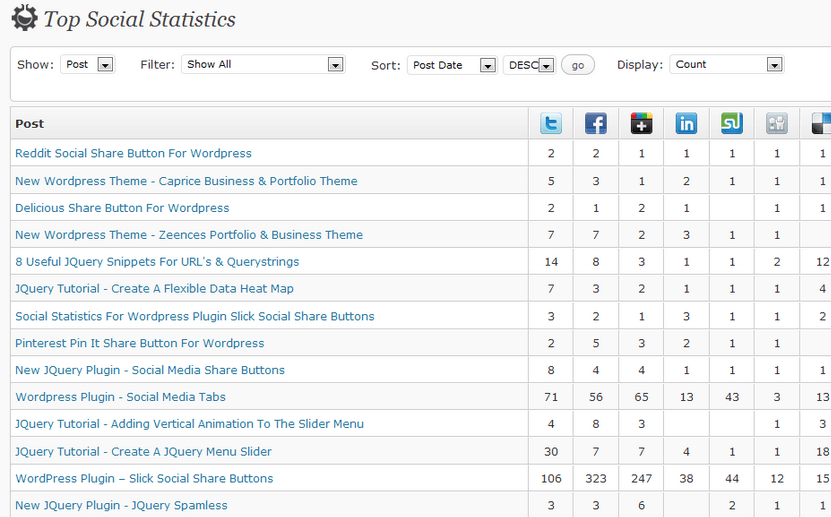Image resolution: width=831 pixels, height=517 pixels.
Task: Open WordPress Plugin – Slick Social Share Buttons link
Action: [x=144, y=478]
